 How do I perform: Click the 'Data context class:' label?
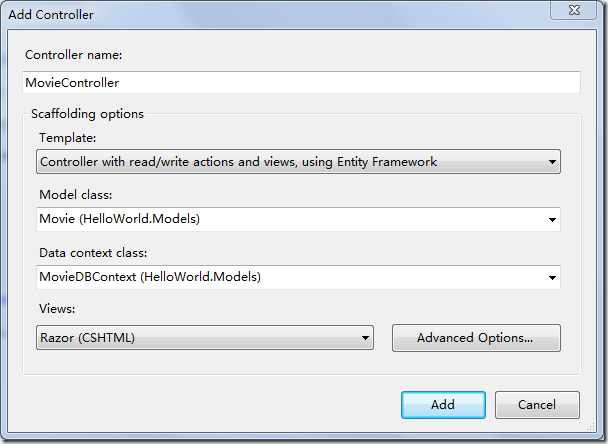pos(93,253)
